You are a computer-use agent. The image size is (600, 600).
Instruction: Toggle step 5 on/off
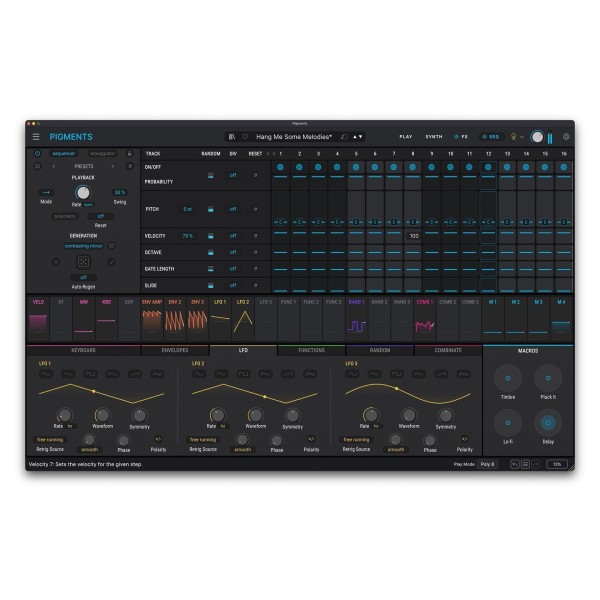click(356, 167)
